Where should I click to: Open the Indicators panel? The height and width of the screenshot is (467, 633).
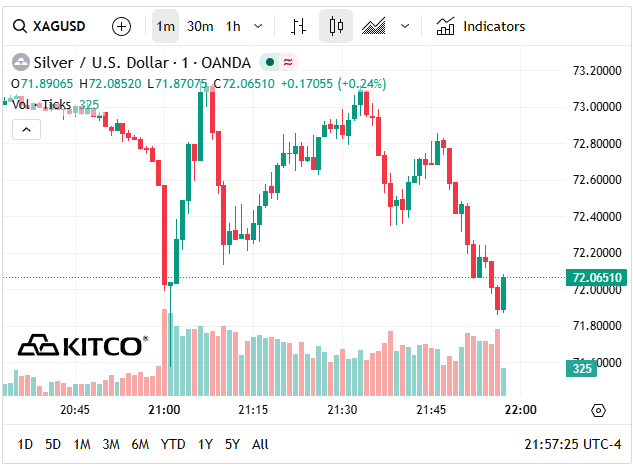481,26
